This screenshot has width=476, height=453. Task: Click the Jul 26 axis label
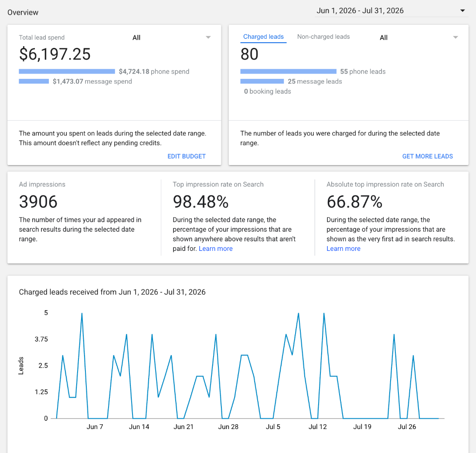point(407,426)
